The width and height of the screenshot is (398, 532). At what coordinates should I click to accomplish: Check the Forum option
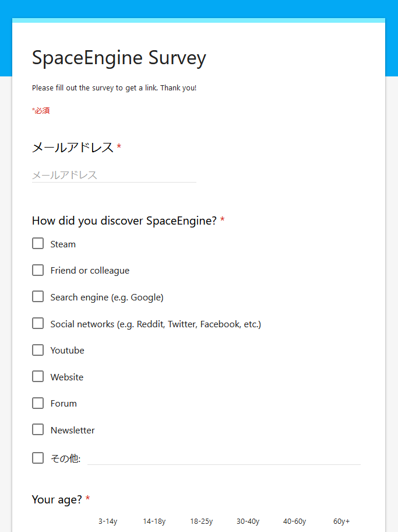click(38, 403)
